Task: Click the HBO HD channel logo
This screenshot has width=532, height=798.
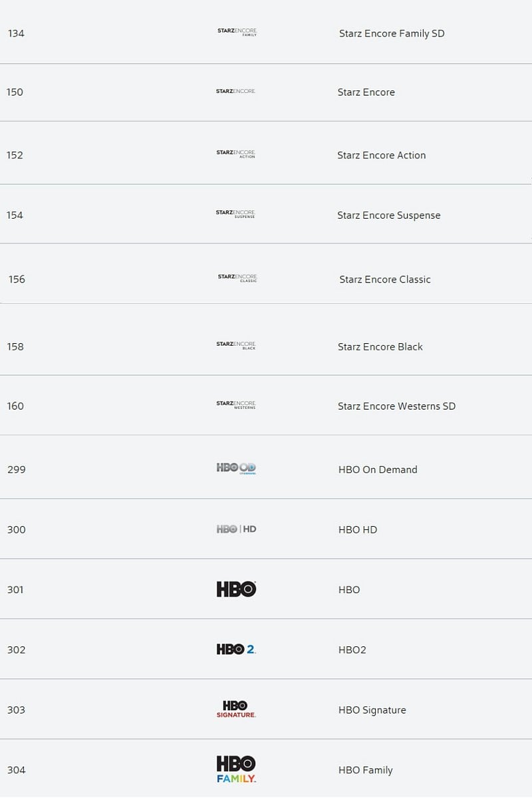Action: [236, 529]
